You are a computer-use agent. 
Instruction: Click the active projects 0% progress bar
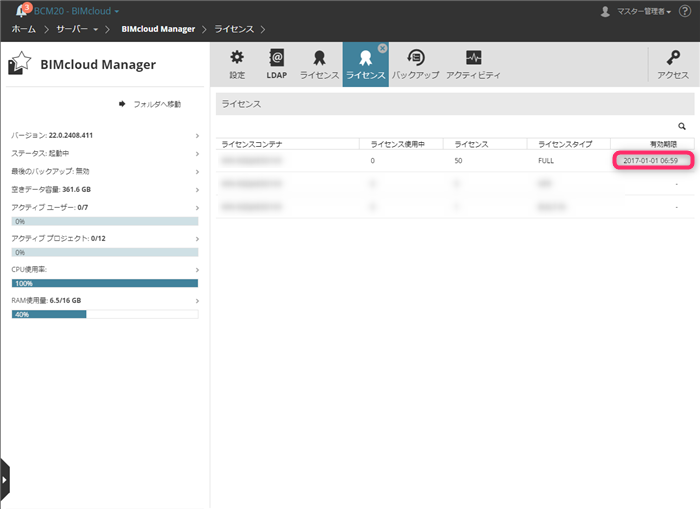pos(105,252)
